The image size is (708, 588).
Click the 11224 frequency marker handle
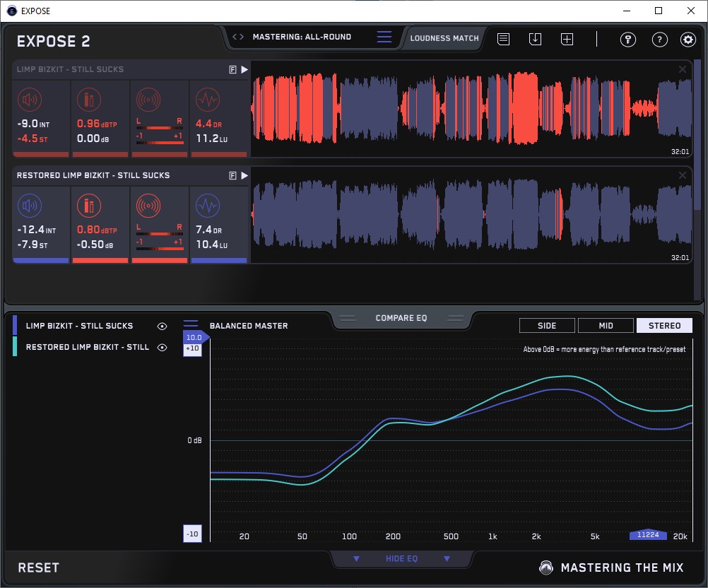(x=648, y=535)
